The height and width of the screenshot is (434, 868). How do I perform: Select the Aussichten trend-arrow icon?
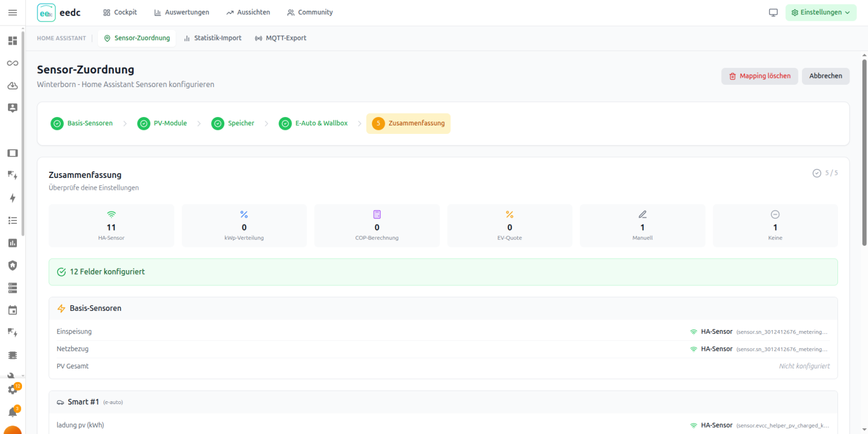pyautogui.click(x=229, y=12)
